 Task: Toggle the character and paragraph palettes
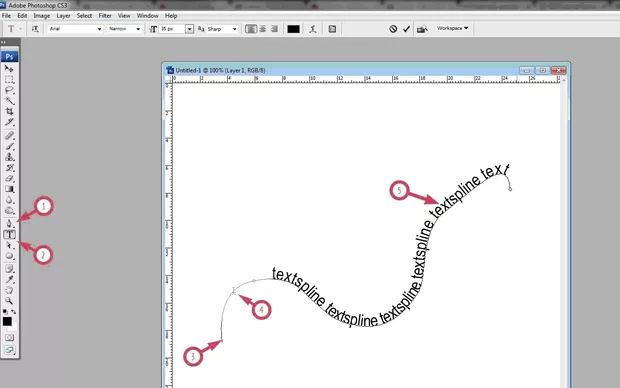coord(332,29)
